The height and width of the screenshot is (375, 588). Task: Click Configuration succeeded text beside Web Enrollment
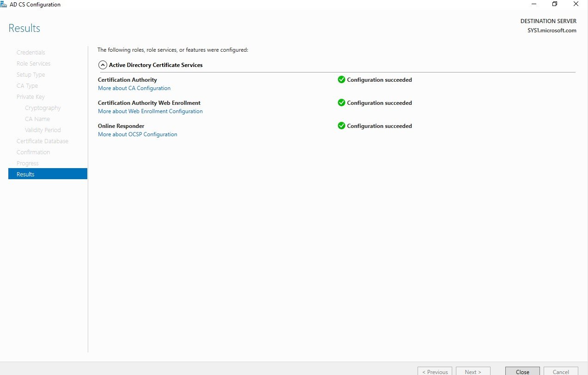[379, 103]
